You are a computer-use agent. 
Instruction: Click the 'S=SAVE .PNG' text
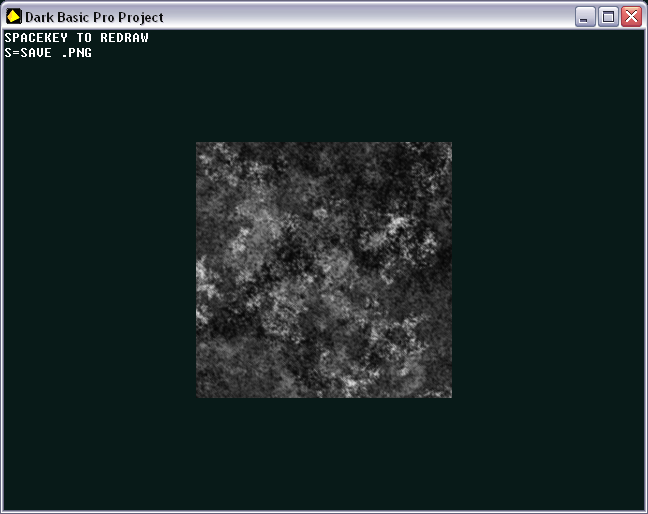[x=48, y=53]
